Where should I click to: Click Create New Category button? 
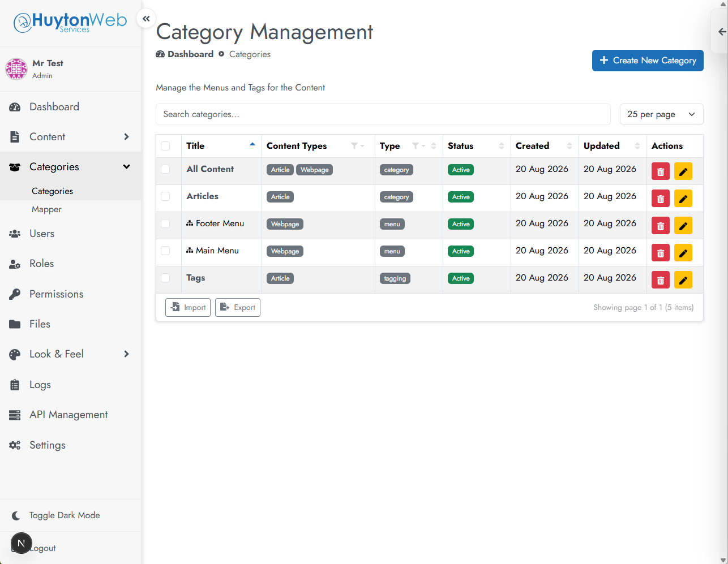[648, 61]
